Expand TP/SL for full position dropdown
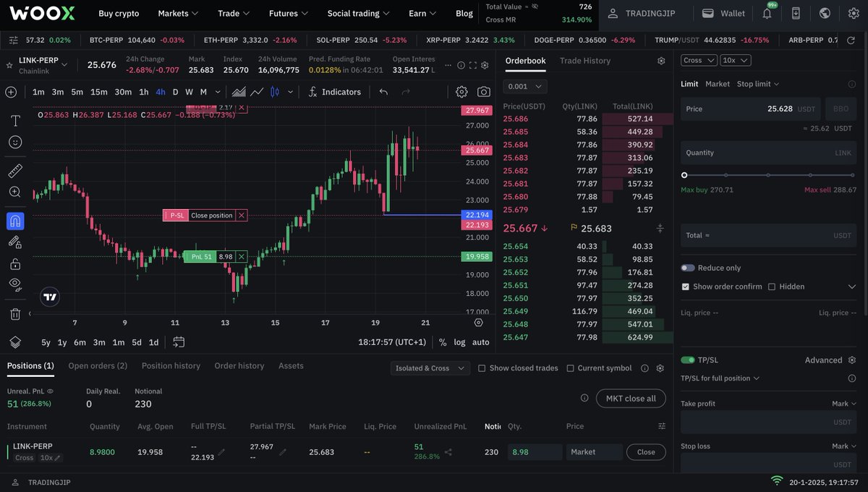868x492 pixels. point(720,378)
